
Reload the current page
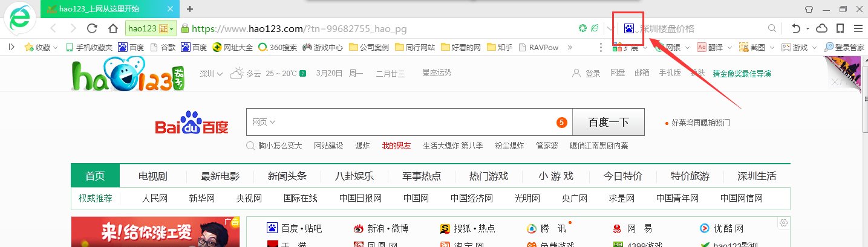pos(93,28)
